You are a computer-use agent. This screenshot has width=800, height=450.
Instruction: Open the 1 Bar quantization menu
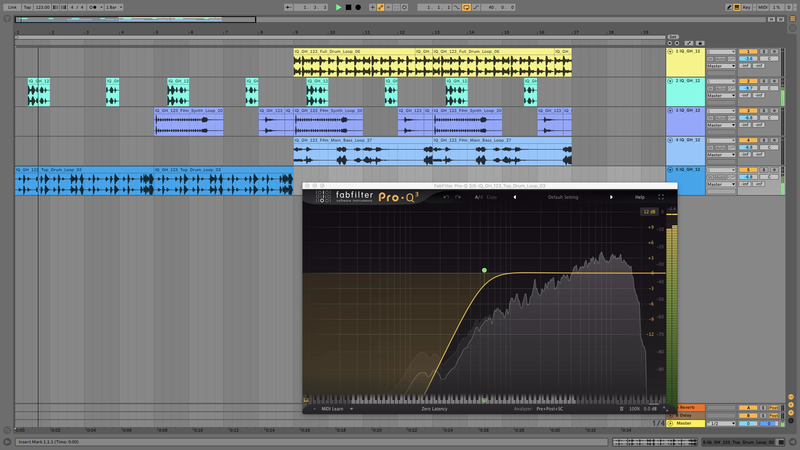coord(114,7)
